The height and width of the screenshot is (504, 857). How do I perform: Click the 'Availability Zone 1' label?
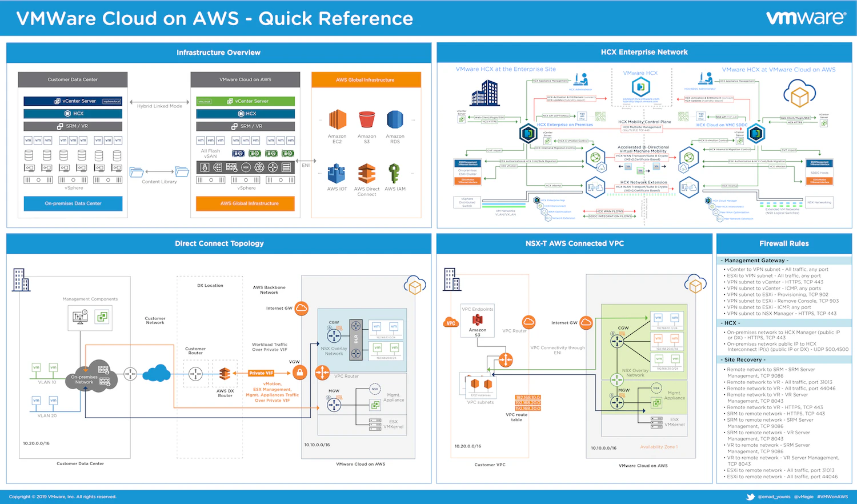659,447
